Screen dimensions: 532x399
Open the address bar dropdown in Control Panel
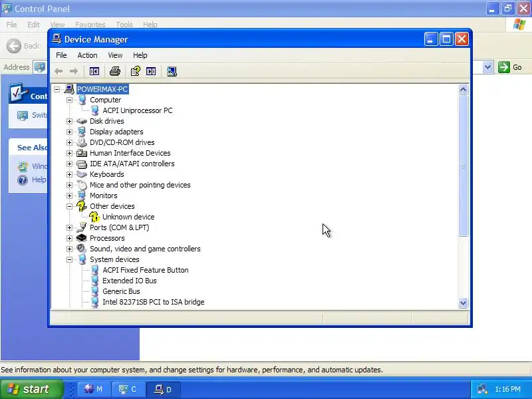487,67
